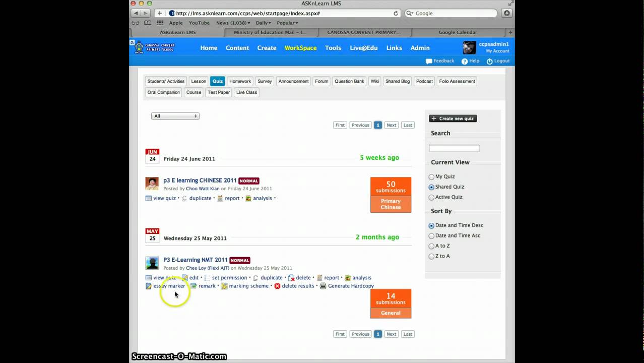Click the Google search field

[x=451, y=13]
